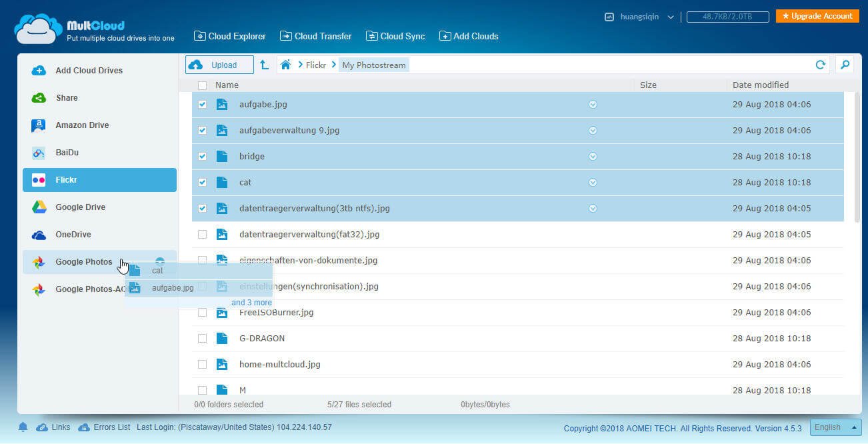Open the Cloud Sync menu

coord(395,36)
